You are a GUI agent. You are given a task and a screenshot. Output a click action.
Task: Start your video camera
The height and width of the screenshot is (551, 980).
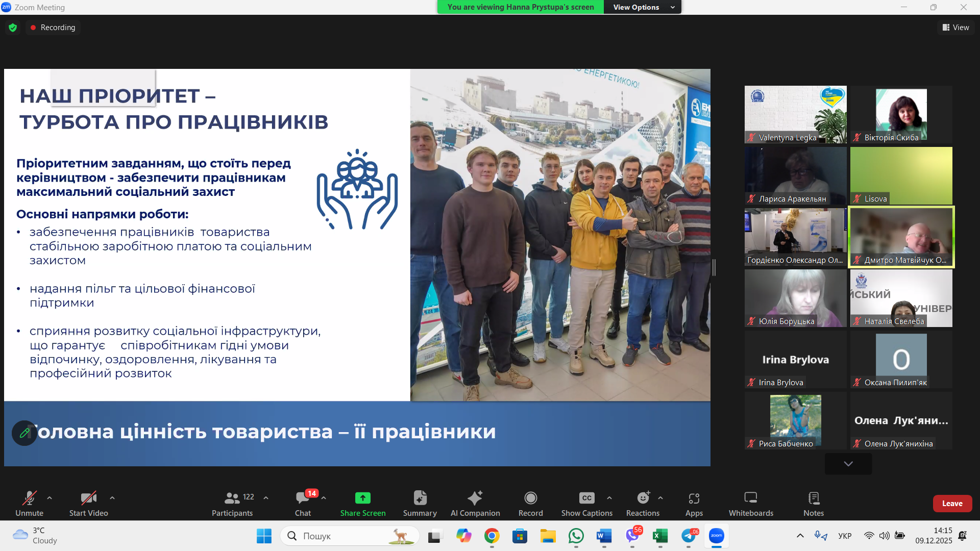click(88, 504)
